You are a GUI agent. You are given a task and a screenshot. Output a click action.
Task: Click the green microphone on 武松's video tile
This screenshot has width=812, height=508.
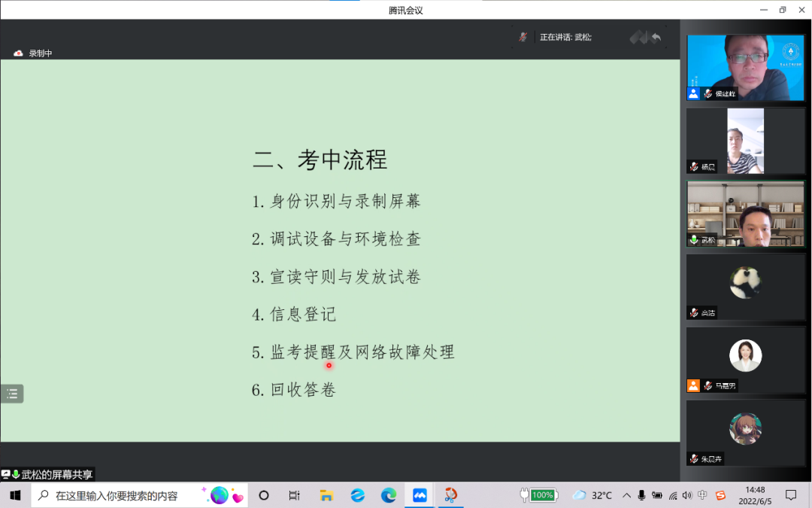coord(694,239)
